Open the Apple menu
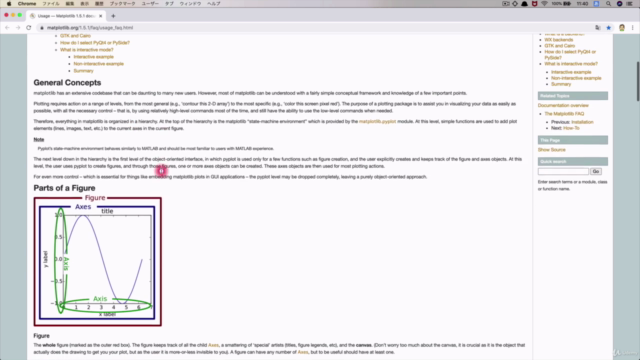 [x=9, y=4]
